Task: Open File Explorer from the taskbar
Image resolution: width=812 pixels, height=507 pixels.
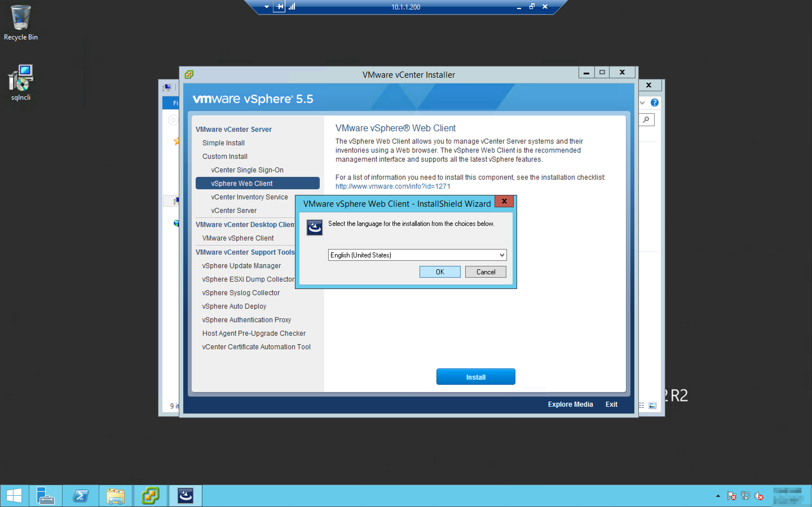Action: 115,495
